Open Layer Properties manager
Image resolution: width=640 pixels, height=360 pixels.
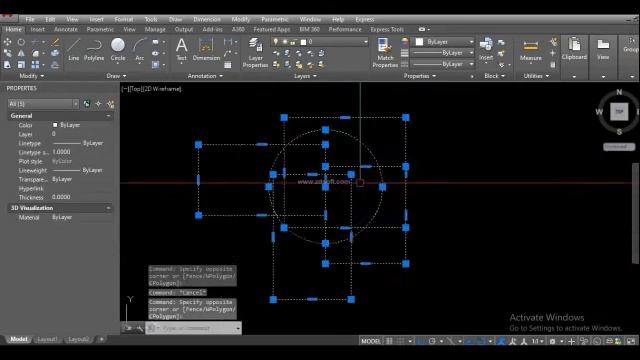(x=256, y=52)
